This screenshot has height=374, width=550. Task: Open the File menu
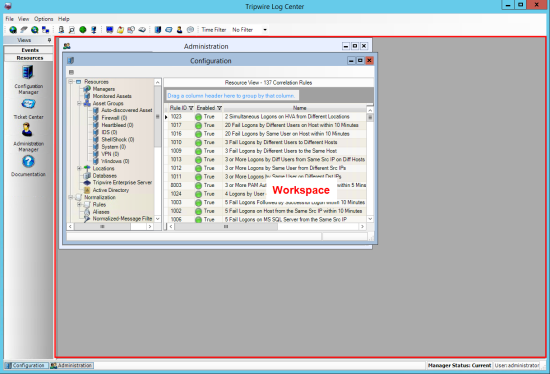point(9,19)
